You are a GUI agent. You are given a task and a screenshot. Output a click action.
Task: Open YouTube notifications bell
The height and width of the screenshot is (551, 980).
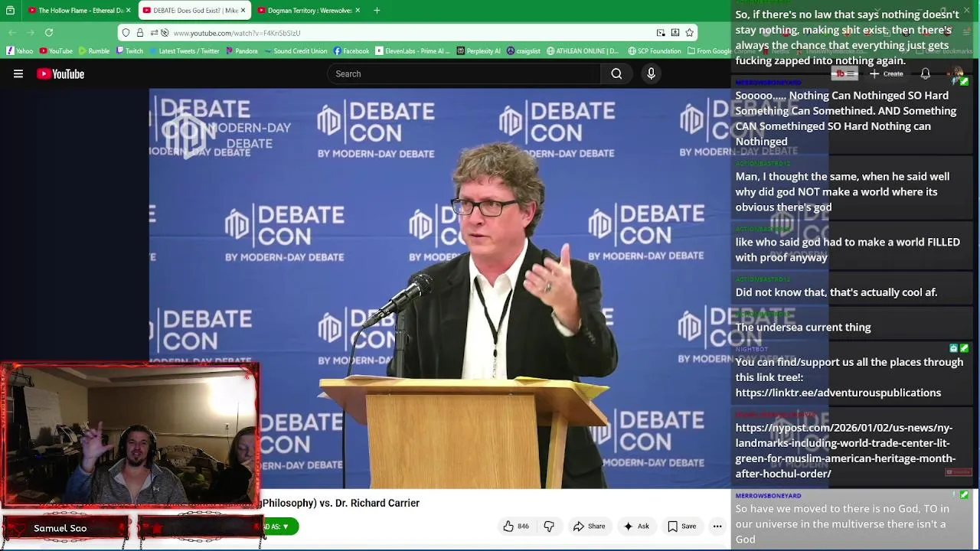click(925, 74)
